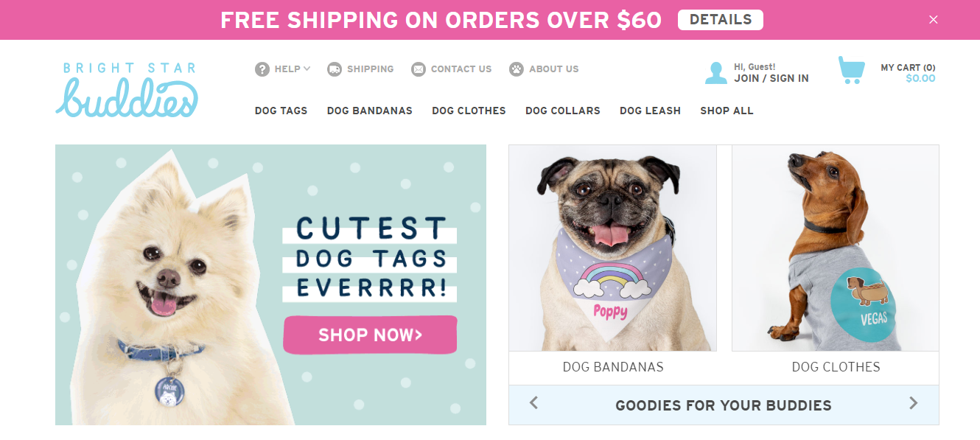This screenshot has width=980, height=440.
Task: Open the Dog Tags menu
Action: (281, 111)
